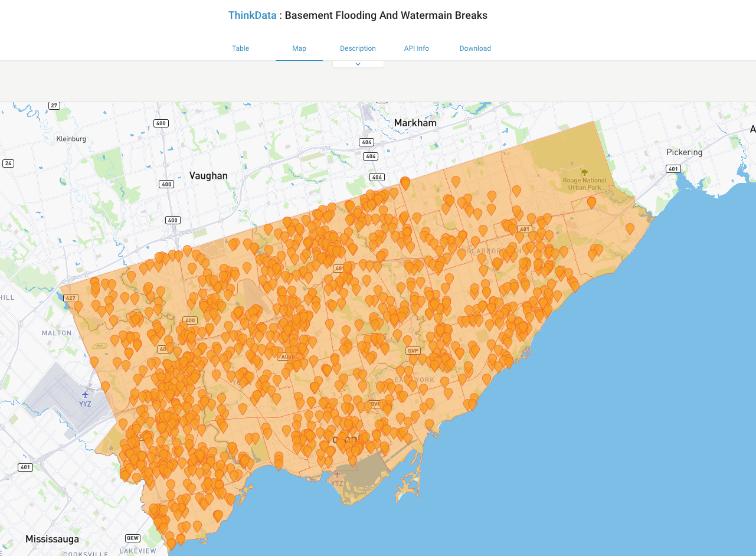Screen dimensions: 756x556
Task: Go to the Download tab
Action: (475, 48)
